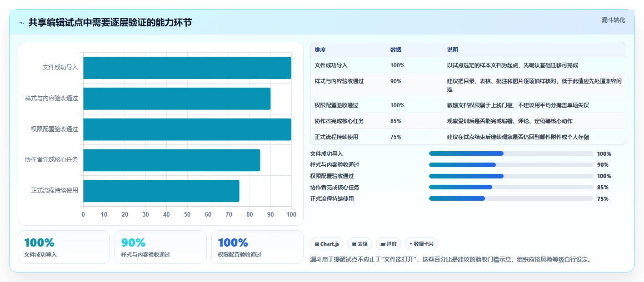This screenshot has height=282, width=644.
Task: Click the 正式流程持续使用 chart bar
Action: (161, 191)
